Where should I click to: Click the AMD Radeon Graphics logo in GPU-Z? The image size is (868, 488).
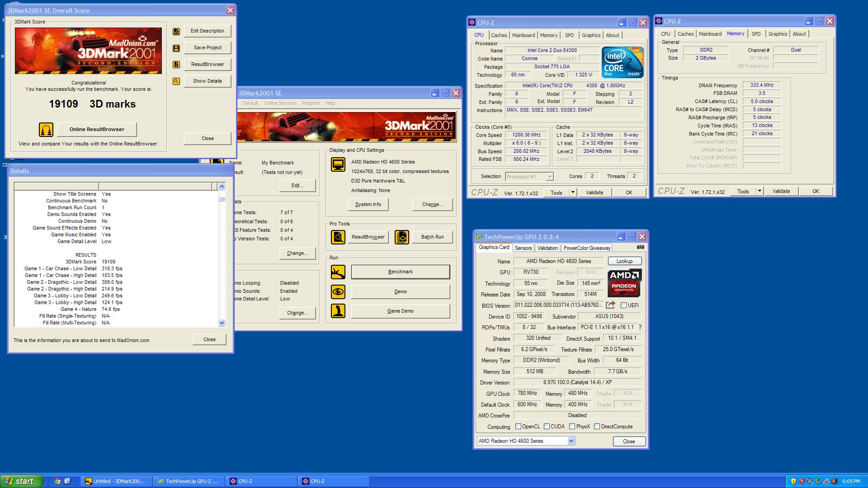coord(624,282)
